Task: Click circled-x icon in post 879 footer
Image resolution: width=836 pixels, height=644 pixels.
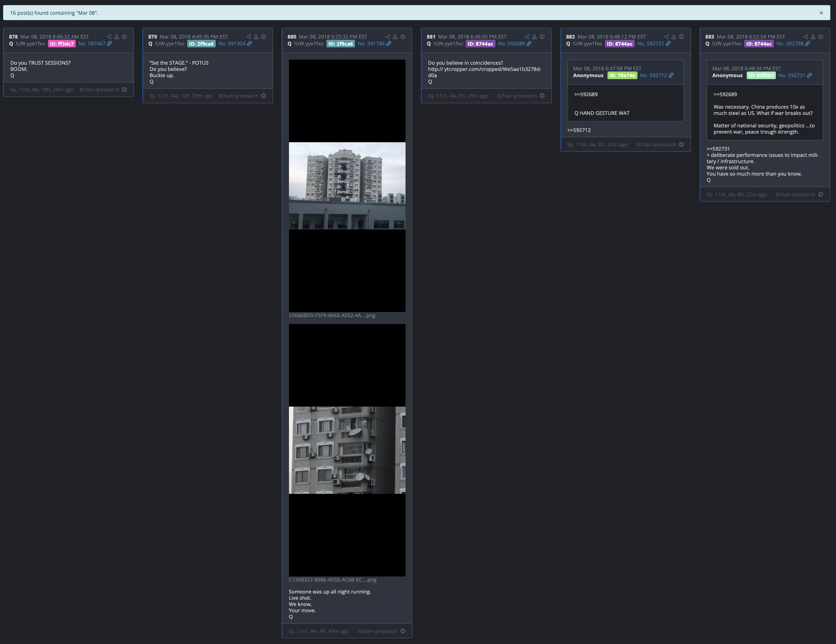Action: pyautogui.click(x=264, y=96)
